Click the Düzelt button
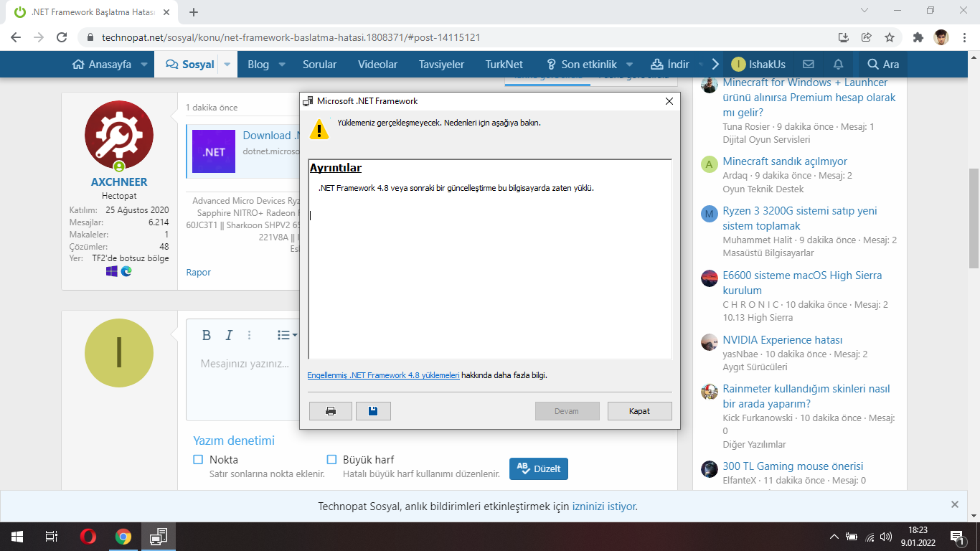This screenshot has width=980, height=551. (x=539, y=468)
